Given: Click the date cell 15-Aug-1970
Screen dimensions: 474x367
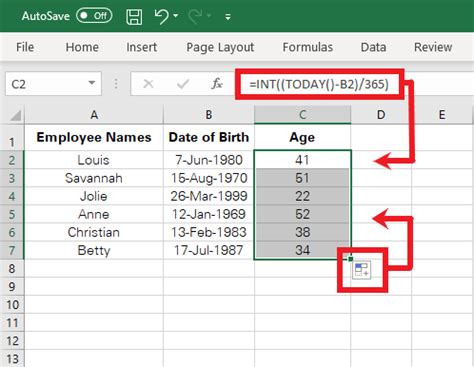Looking at the screenshot, I should 209,178.
